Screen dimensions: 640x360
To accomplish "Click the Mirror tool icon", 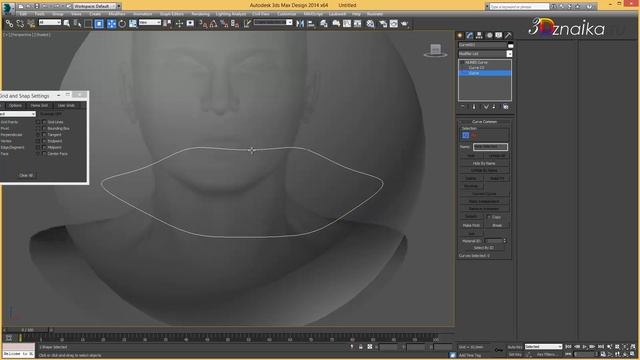I will tap(300, 24).
